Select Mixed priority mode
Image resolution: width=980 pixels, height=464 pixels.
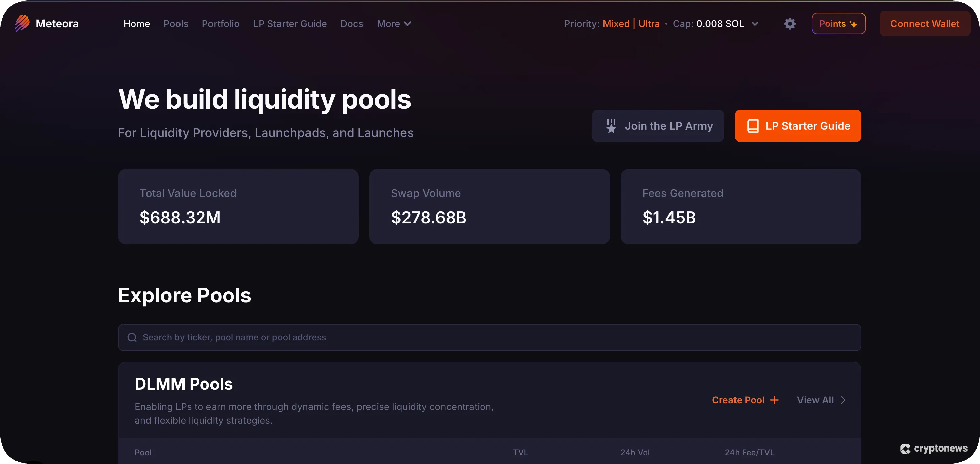tap(616, 23)
